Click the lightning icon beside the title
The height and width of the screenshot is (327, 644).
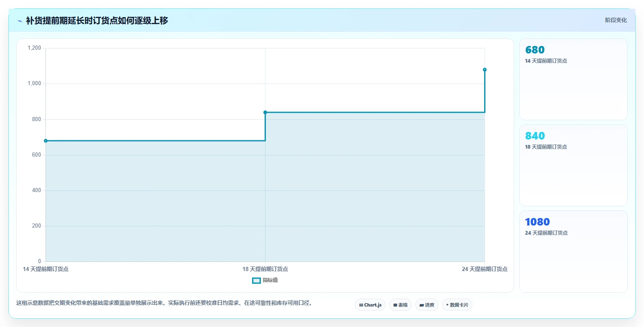(x=20, y=21)
